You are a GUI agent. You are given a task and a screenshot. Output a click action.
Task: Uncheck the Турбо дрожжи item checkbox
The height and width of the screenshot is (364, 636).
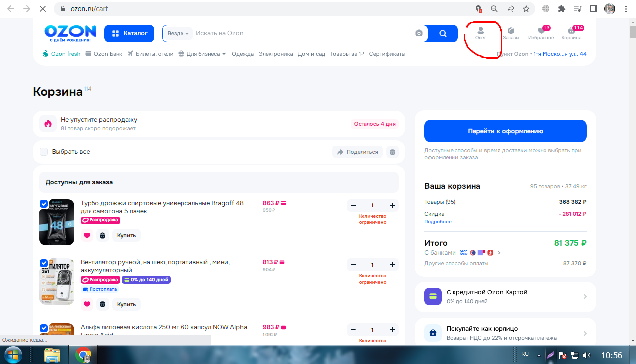point(44,204)
